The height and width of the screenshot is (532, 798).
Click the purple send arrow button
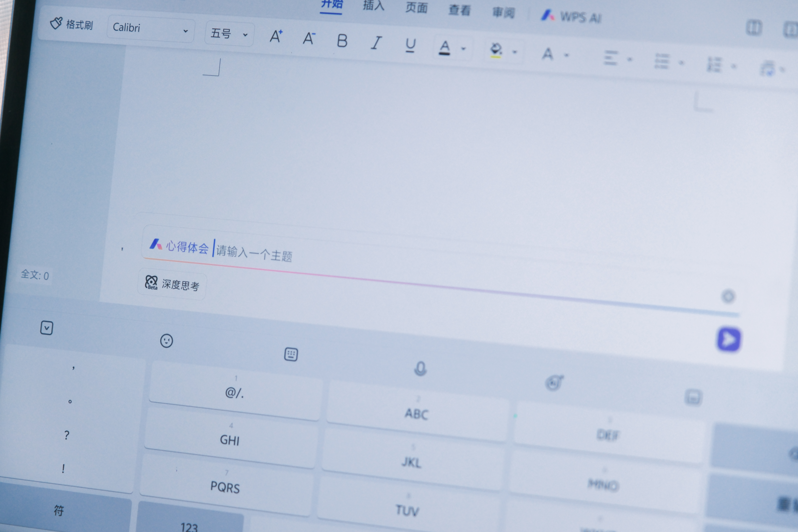click(x=729, y=339)
